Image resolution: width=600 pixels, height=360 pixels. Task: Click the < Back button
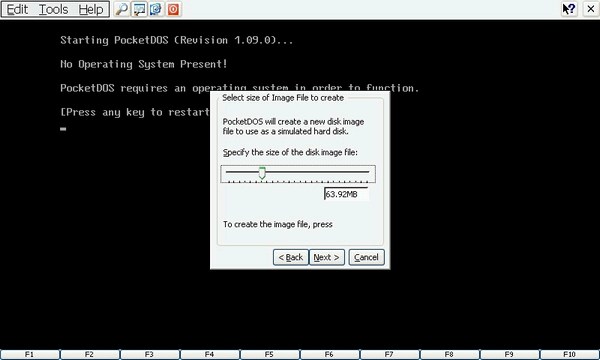pos(290,257)
